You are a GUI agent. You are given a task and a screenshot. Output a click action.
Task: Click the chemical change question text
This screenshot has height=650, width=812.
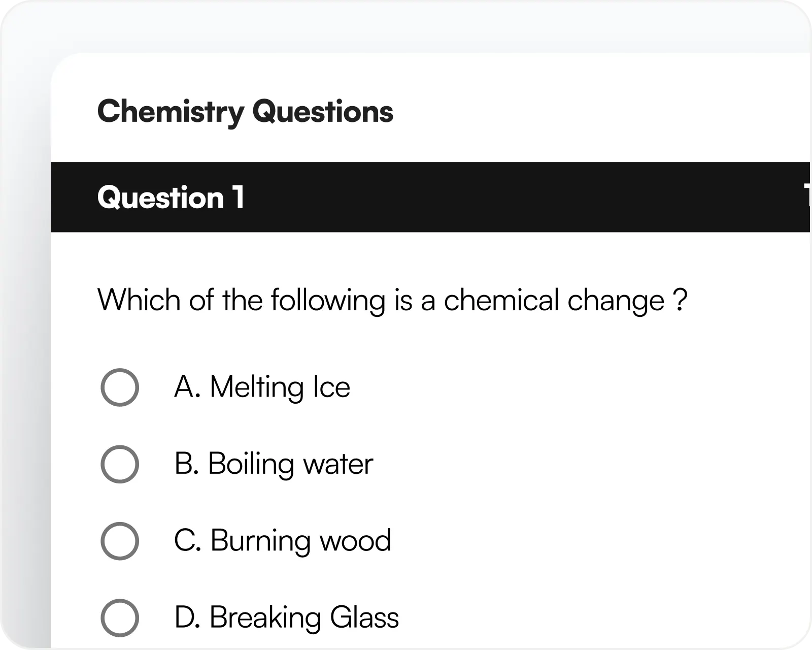[x=392, y=300]
